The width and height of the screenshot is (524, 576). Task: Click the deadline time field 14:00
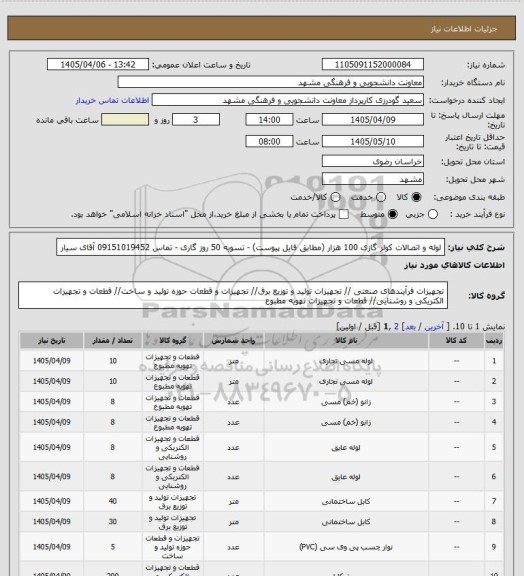pyautogui.click(x=269, y=120)
